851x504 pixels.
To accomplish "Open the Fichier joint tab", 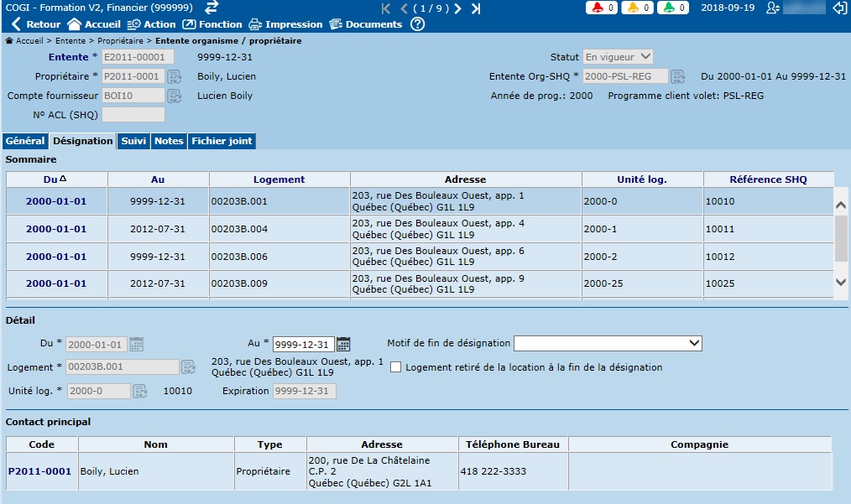I will [222, 141].
